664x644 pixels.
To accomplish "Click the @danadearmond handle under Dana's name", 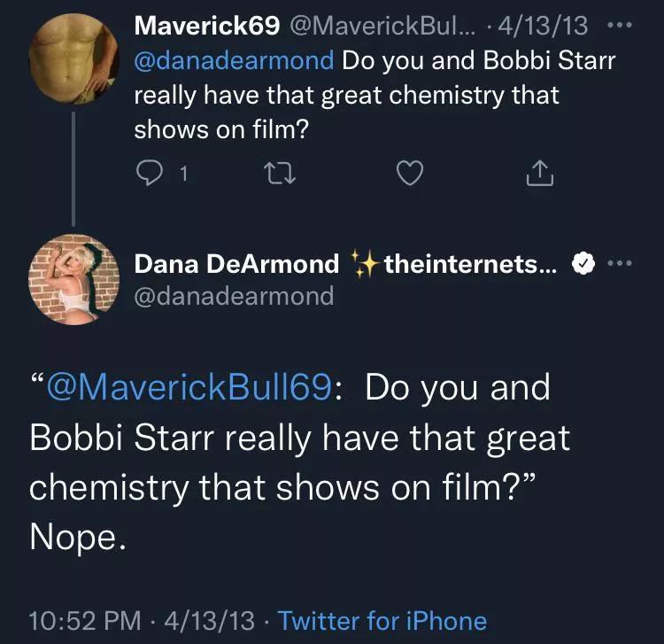I will (x=234, y=295).
